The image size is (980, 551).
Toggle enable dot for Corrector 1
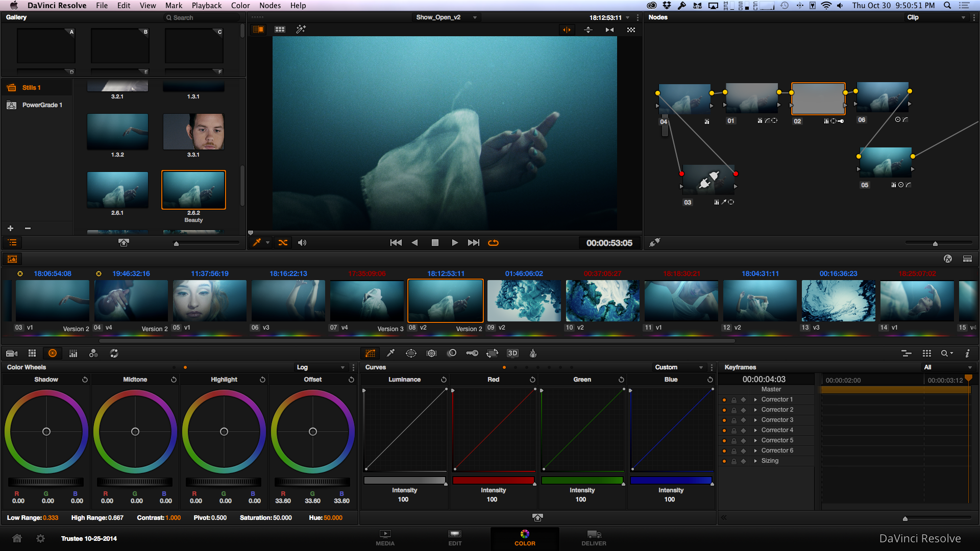click(724, 399)
